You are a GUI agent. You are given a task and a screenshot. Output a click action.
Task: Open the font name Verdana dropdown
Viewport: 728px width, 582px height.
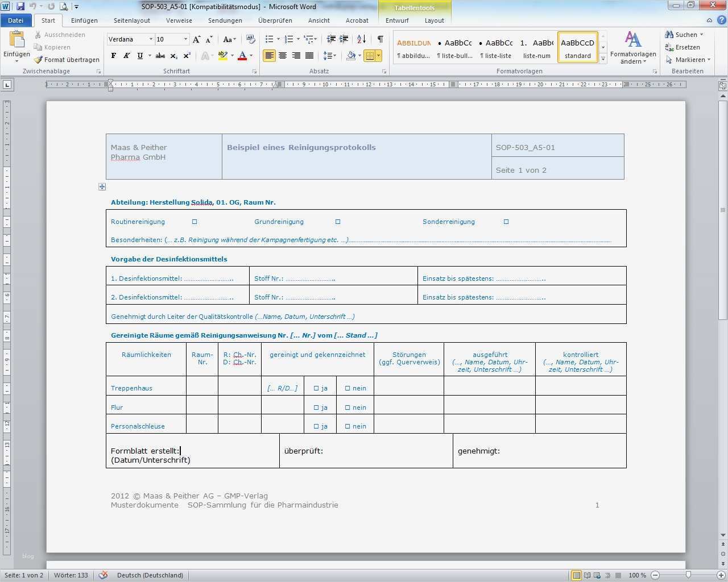tap(151, 39)
